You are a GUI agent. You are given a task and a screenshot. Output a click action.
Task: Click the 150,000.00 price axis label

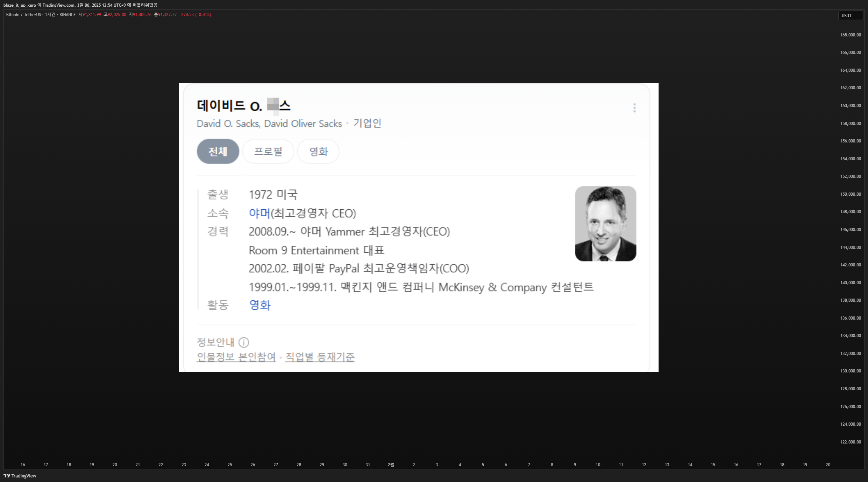(x=851, y=194)
